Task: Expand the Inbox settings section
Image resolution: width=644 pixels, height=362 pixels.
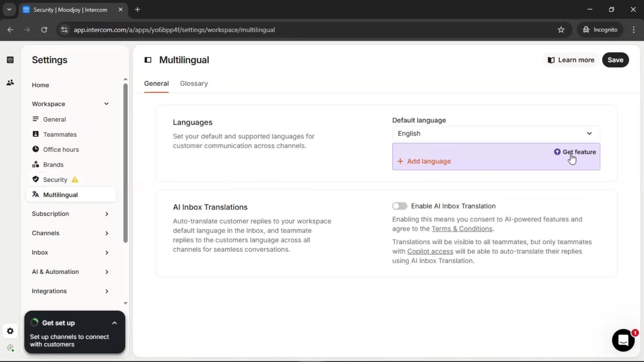Action: 107,252
